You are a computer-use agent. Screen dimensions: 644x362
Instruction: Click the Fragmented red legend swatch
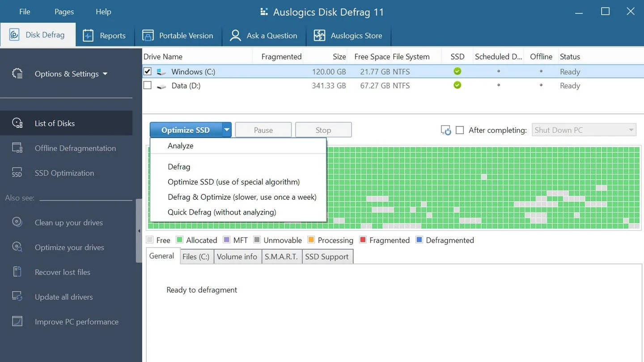tap(363, 240)
